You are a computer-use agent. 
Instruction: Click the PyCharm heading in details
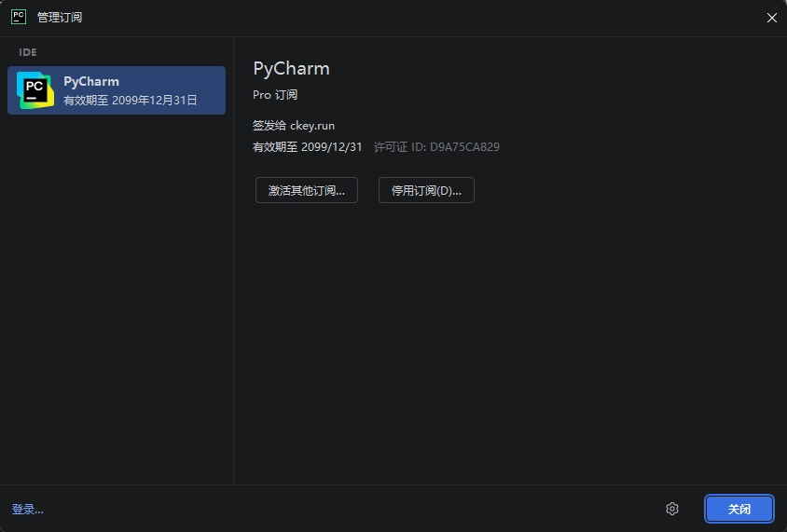coord(291,69)
